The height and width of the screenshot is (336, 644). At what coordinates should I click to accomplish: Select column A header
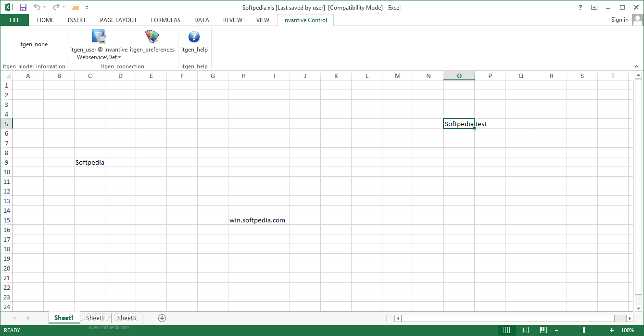tap(28, 76)
